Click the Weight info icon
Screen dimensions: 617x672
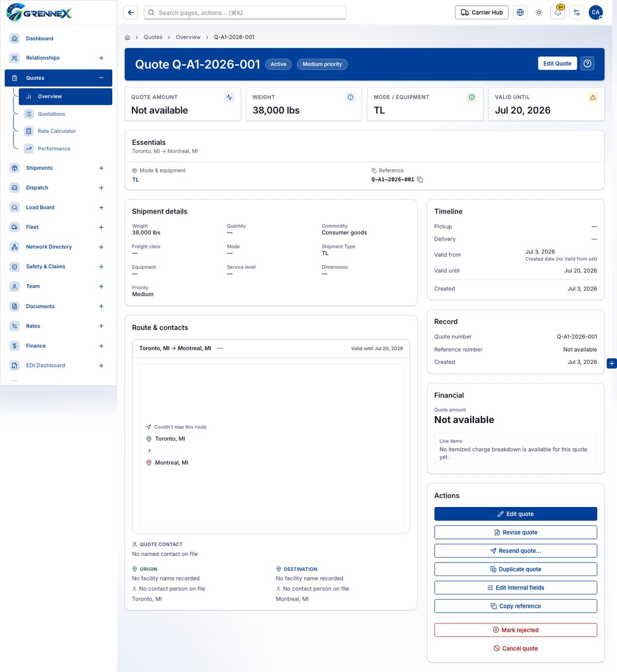pos(350,97)
